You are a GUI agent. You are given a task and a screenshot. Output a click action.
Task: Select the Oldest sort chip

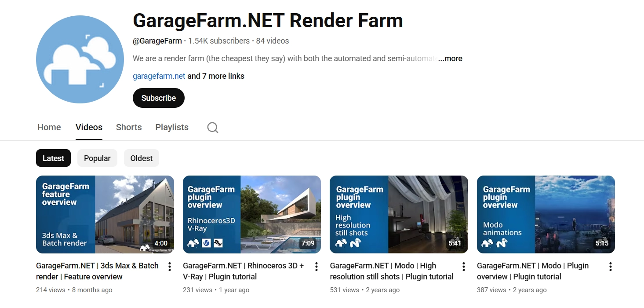[x=142, y=158]
